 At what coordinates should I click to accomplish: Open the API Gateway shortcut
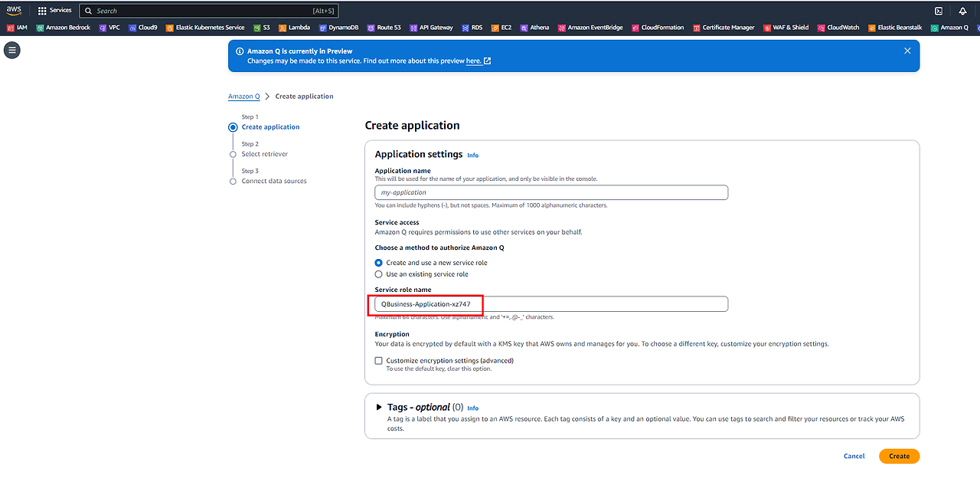point(431,28)
